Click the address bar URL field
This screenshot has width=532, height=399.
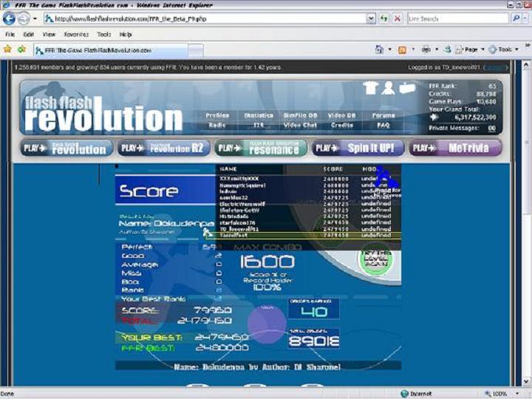point(205,18)
